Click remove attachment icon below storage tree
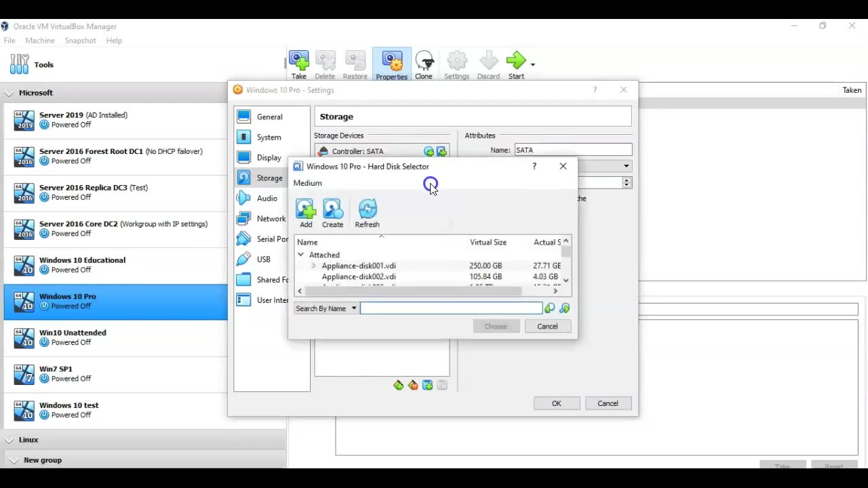The image size is (868, 488). pyautogui.click(x=442, y=386)
